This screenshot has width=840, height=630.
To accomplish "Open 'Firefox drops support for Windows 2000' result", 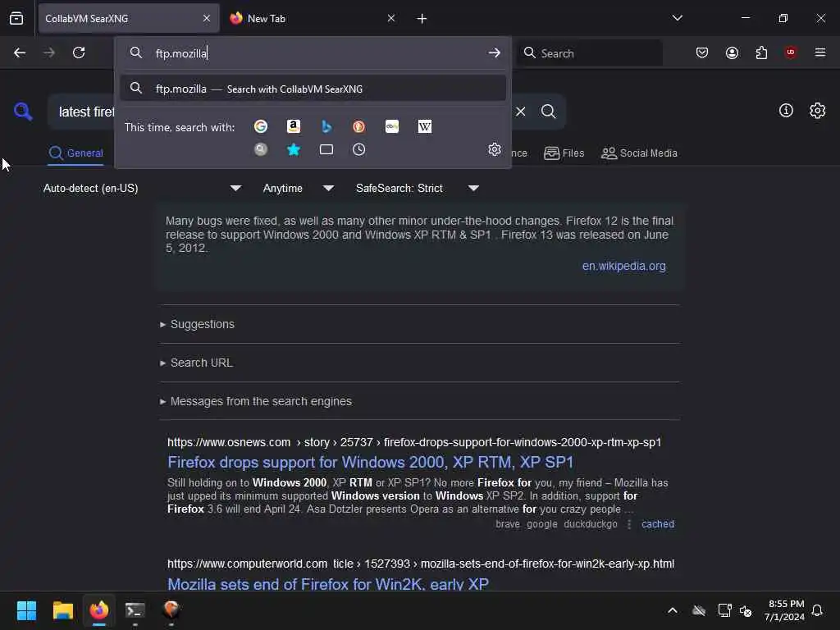I will [x=370, y=463].
